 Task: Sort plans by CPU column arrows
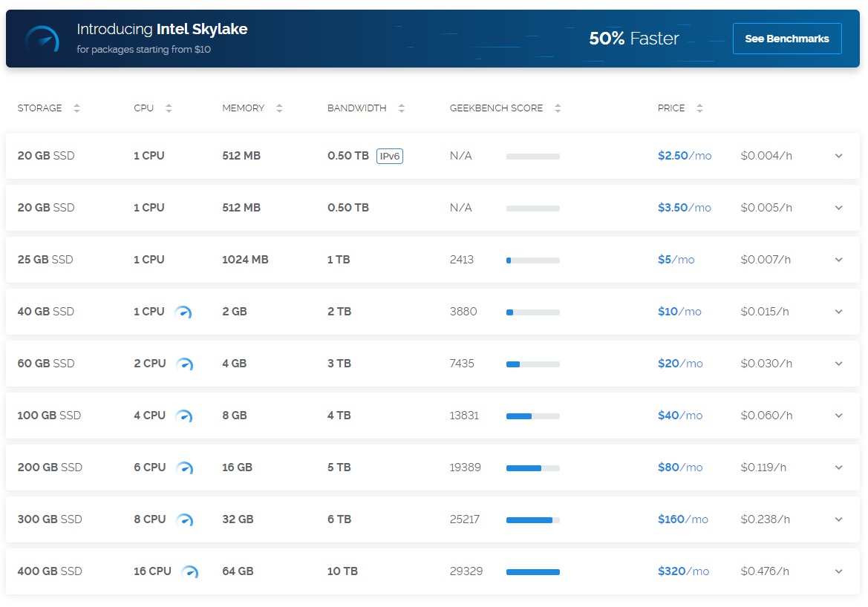169,108
